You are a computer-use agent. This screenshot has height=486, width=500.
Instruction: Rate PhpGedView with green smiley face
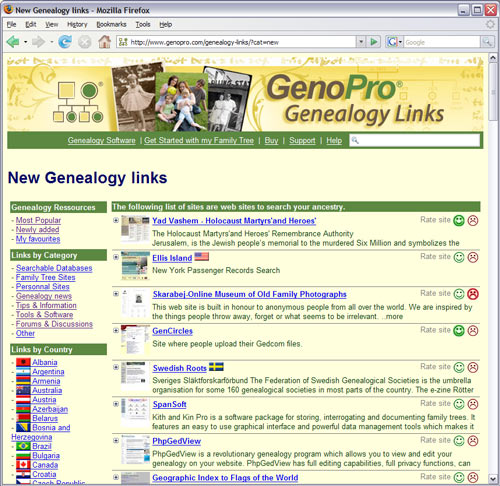[x=459, y=441]
